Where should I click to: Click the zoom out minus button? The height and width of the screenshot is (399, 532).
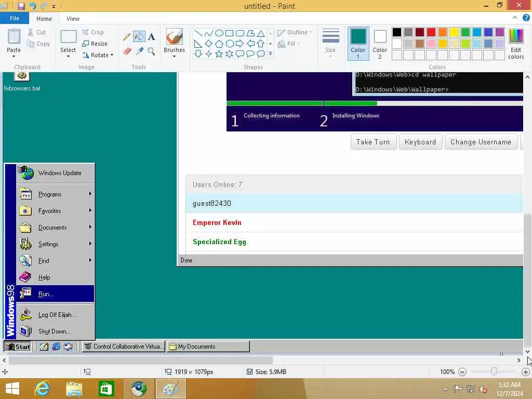(462, 372)
